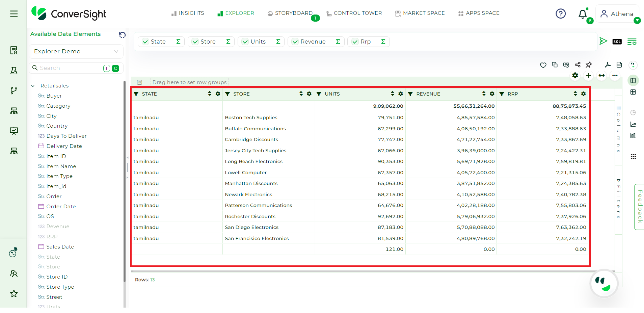The width and height of the screenshot is (644, 313).
Task: Open the SQL view icon
Action: (x=617, y=42)
